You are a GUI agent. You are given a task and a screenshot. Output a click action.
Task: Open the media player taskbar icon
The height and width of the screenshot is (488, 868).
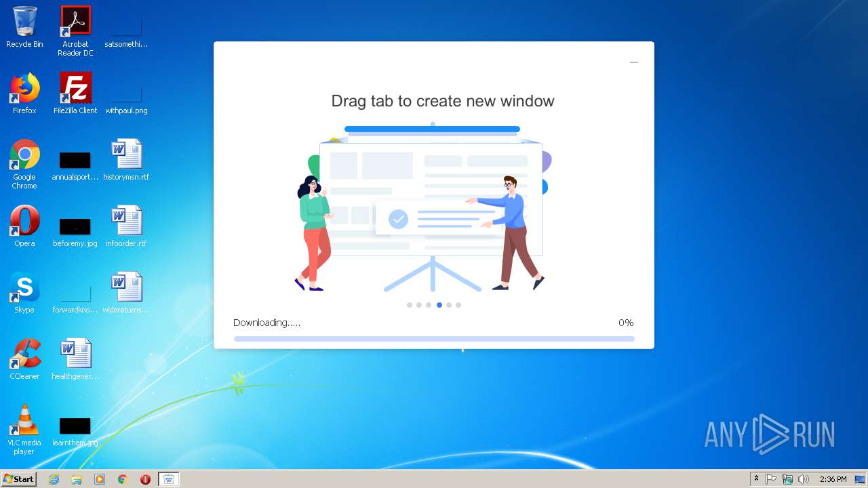coord(100,479)
